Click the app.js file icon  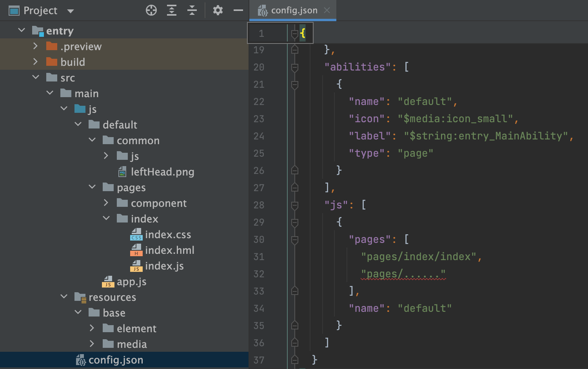pyautogui.click(x=108, y=281)
